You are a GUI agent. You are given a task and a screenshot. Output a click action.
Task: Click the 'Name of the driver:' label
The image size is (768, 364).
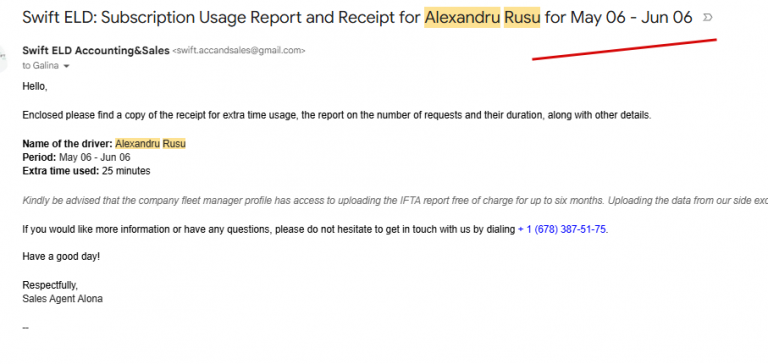click(x=68, y=144)
